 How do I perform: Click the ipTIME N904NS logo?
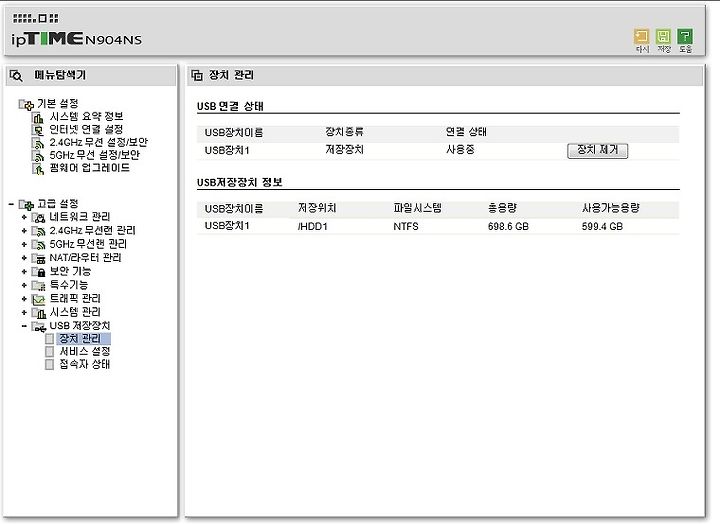77,39
